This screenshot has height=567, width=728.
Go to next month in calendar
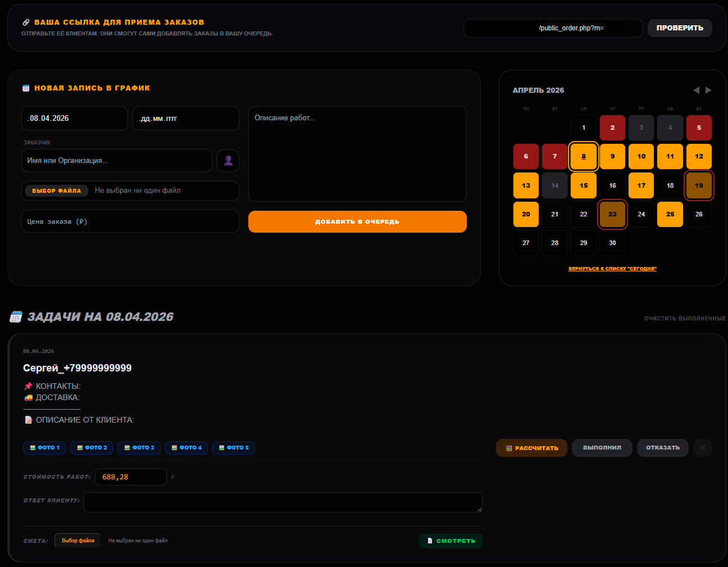[708, 90]
